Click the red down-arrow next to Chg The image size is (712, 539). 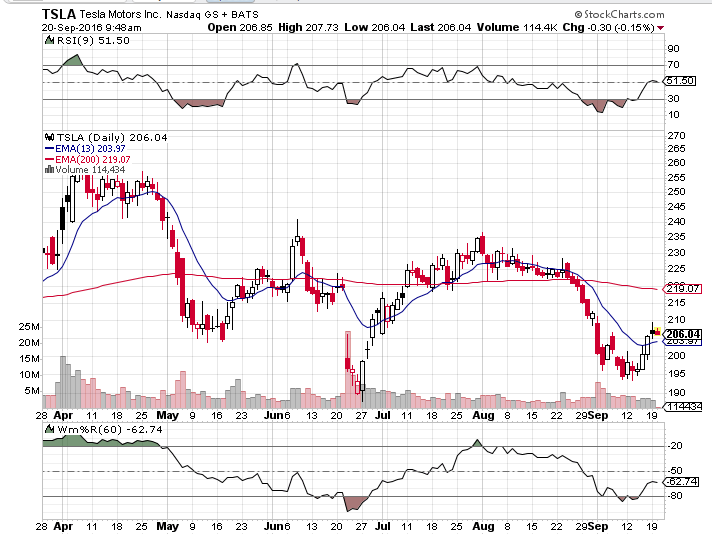[660, 28]
